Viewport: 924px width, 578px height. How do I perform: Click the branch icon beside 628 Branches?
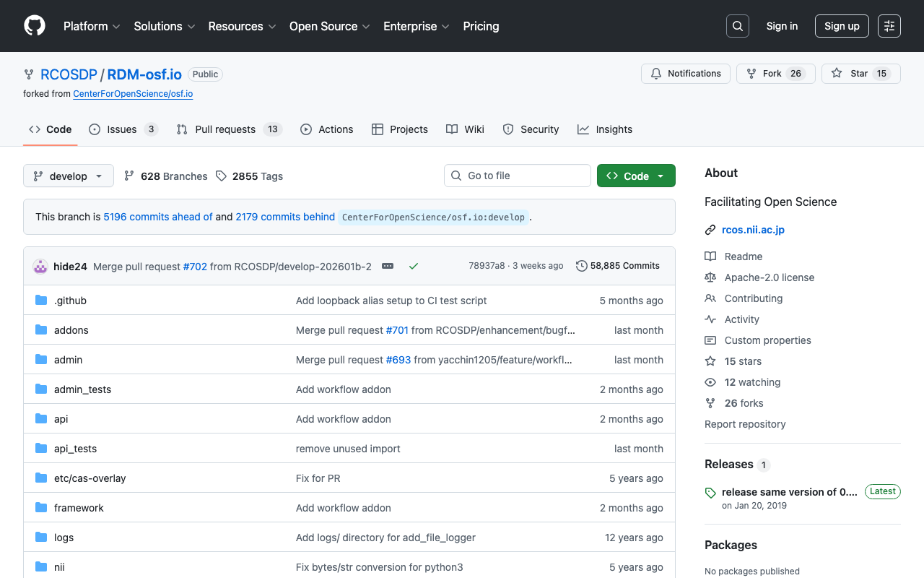(128, 176)
